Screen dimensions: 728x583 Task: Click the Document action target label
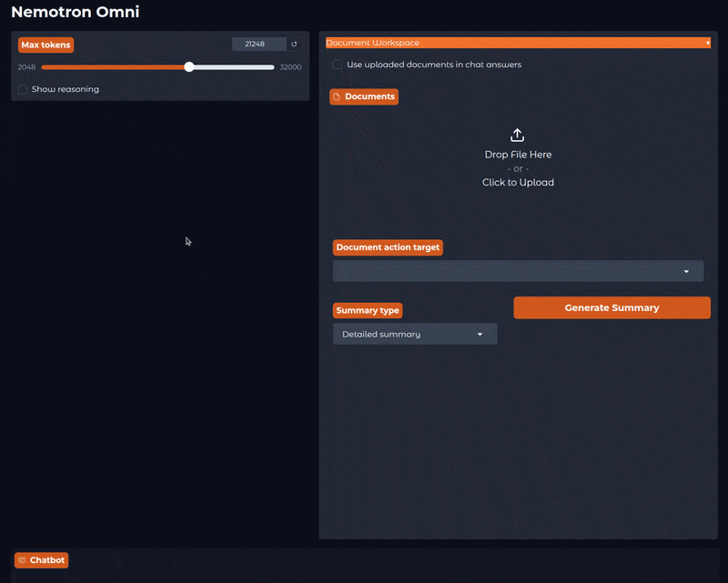point(388,247)
